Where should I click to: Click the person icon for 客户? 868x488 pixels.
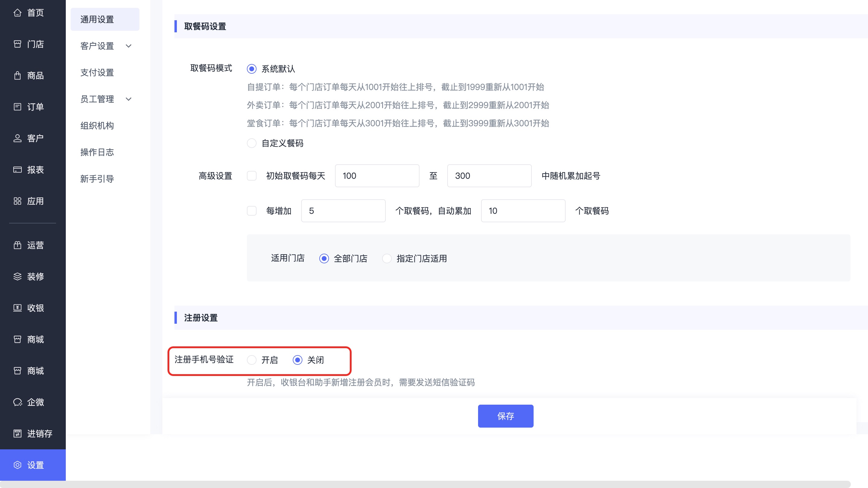(x=17, y=138)
